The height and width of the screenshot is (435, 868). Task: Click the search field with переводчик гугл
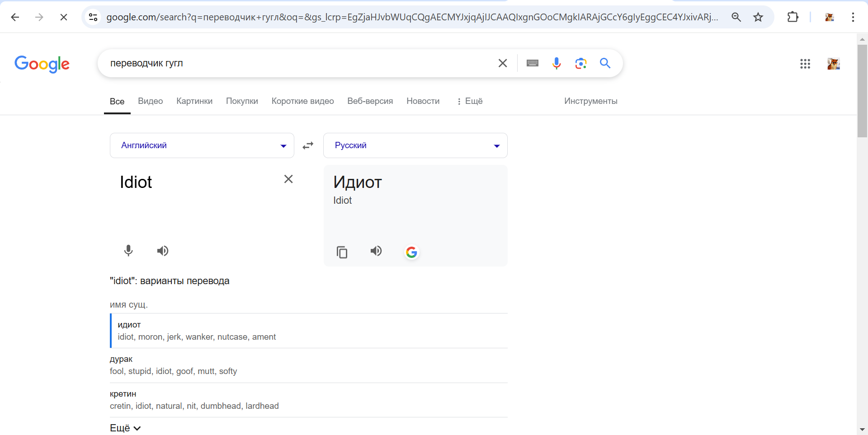point(298,63)
